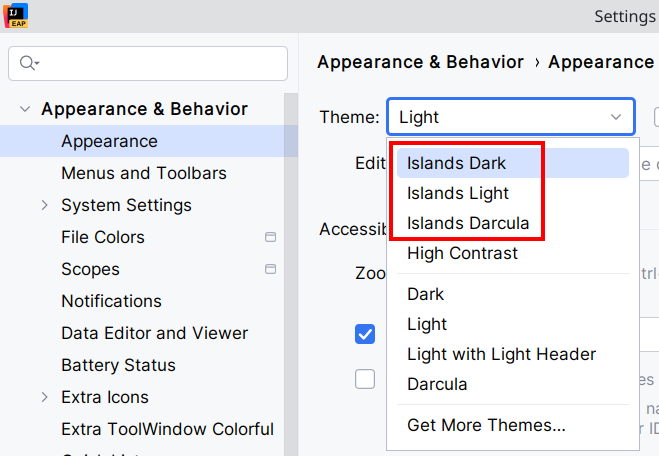Viewport: 659px width, 456px height.
Task: Go to Battery Status settings
Action: [x=118, y=365]
